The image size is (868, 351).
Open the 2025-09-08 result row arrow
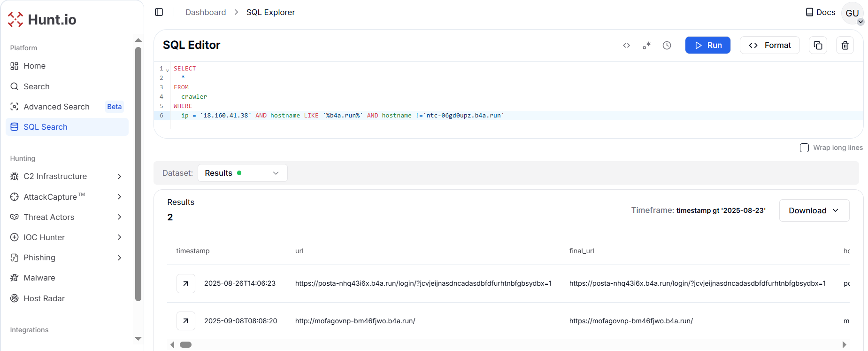tap(186, 321)
